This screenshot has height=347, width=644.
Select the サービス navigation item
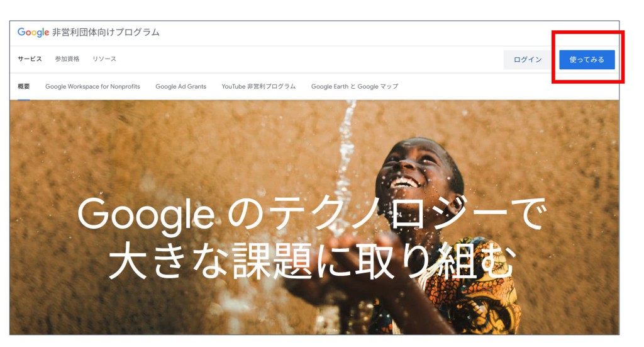click(x=30, y=59)
